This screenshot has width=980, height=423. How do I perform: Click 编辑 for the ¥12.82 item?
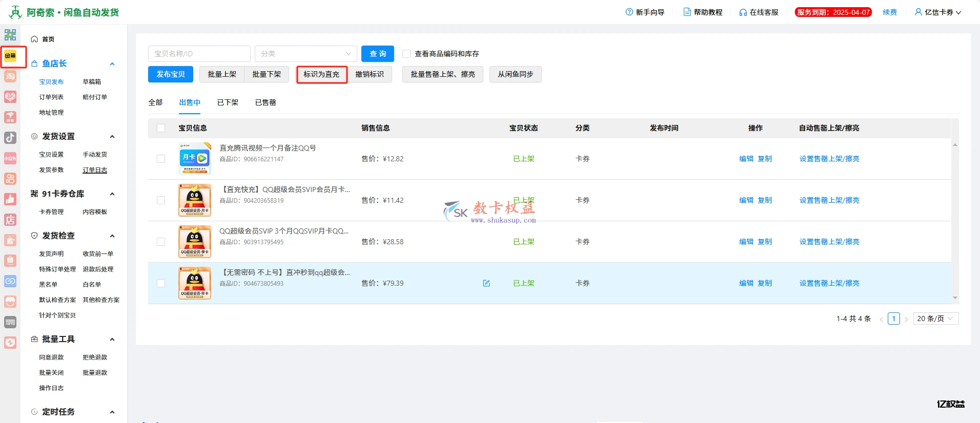coord(746,159)
